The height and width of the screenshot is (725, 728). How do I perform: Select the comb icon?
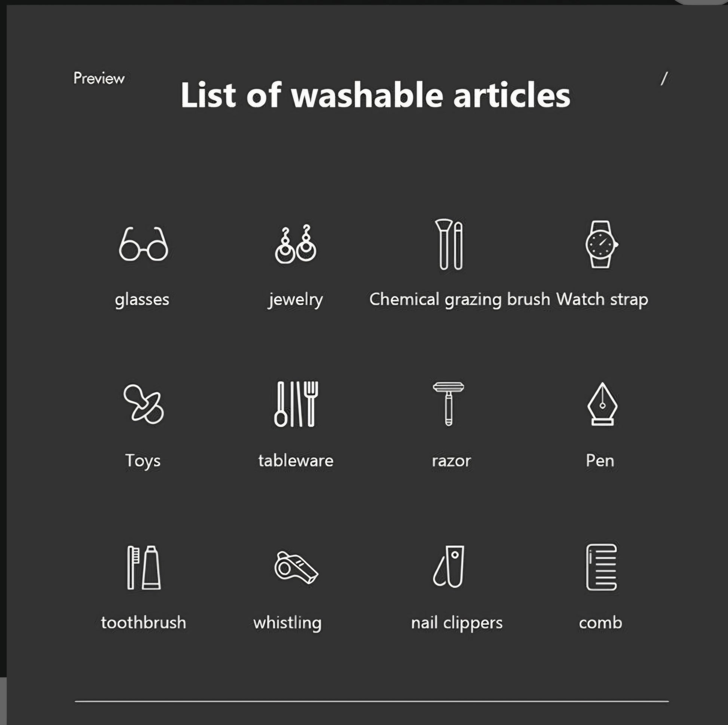(x=602, y=567)
